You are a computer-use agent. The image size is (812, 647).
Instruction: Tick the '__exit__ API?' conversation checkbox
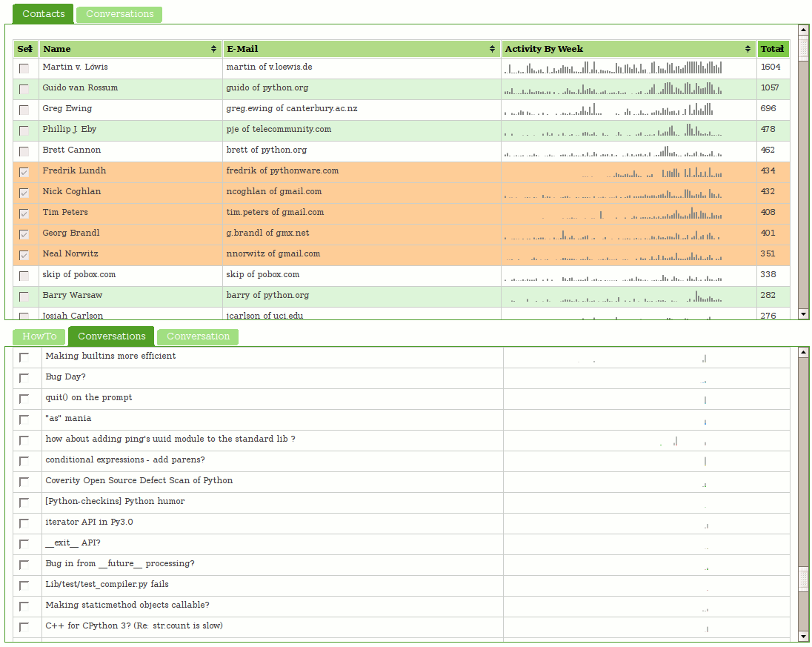click(x=24, y=544)
